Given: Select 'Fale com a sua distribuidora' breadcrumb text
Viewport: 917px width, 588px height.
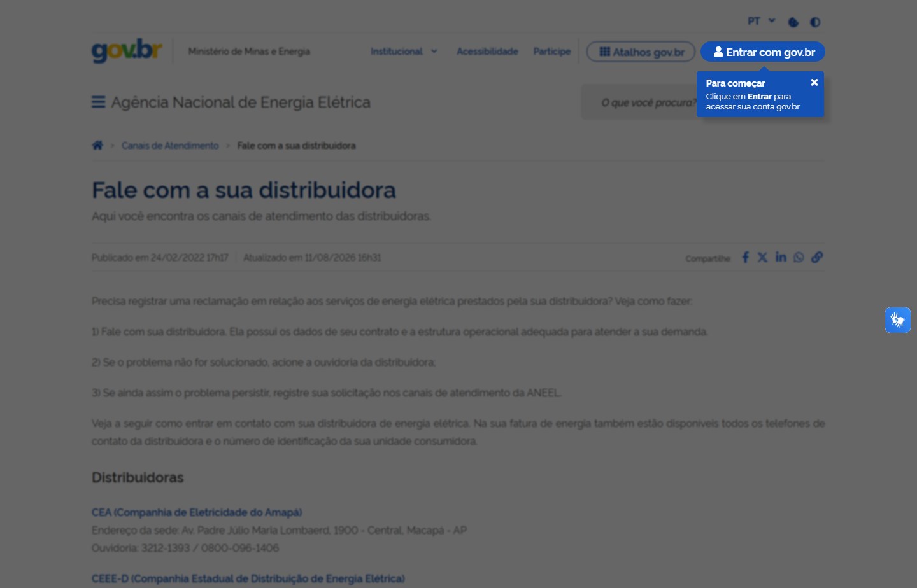Looking at the screenshot, I should point(296,146).
